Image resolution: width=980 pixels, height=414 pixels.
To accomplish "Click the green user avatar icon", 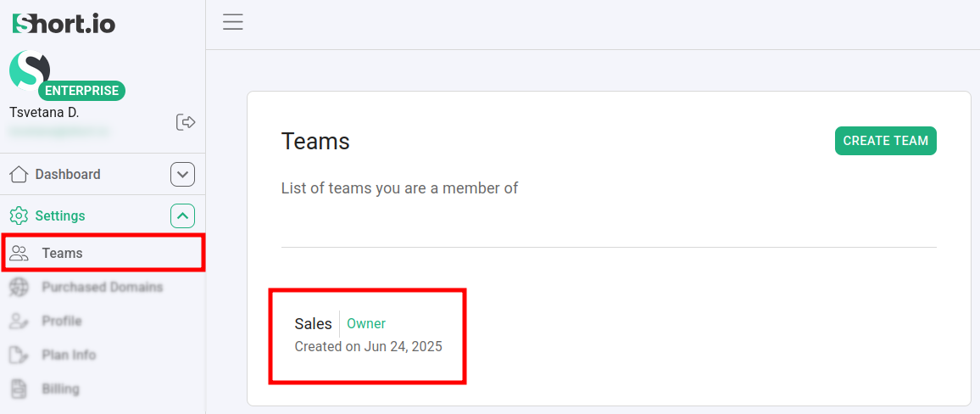I will coord(28,70).
